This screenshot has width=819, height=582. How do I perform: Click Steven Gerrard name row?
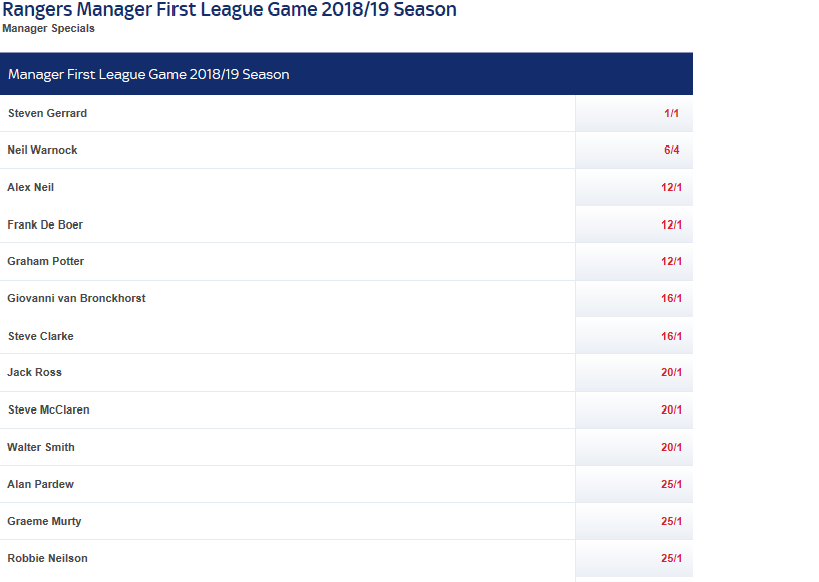287,113
